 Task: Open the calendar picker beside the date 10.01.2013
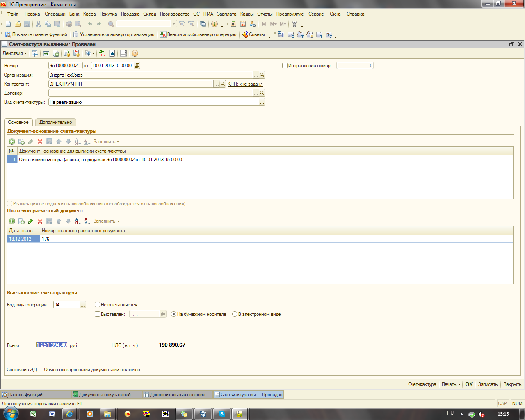click(137, 66)
